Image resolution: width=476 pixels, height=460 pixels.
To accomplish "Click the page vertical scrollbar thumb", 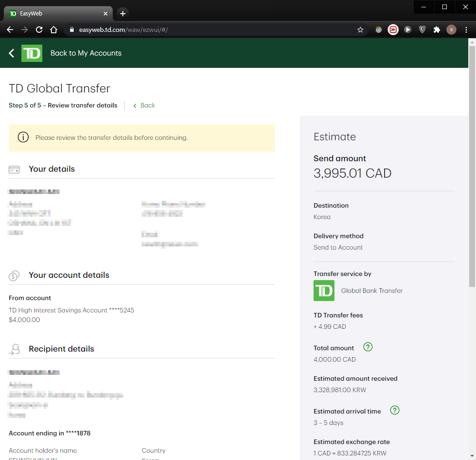I will point(472,166).
